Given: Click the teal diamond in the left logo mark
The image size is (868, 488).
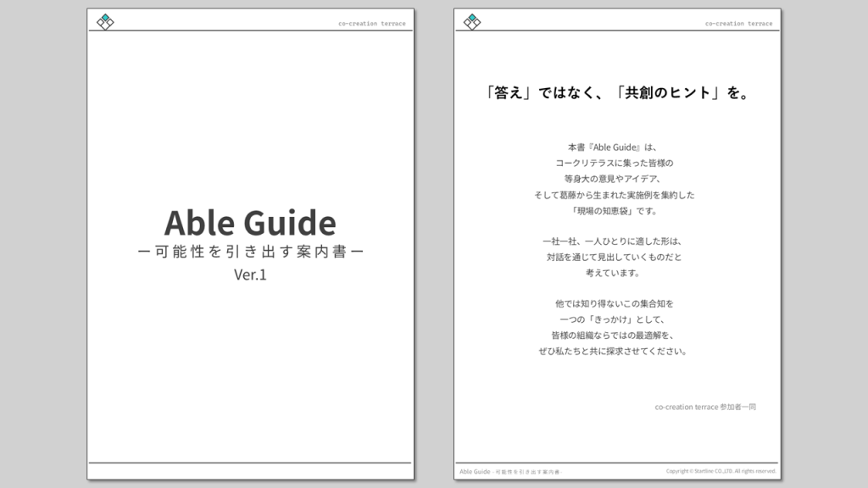Looking at the screenshot, I should click(105, 17).
